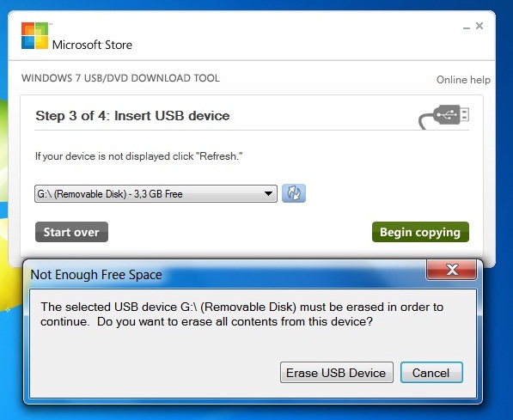Click the Begin copying button
This screenshot has height=420, width=513.
click(x=420, y=232)
